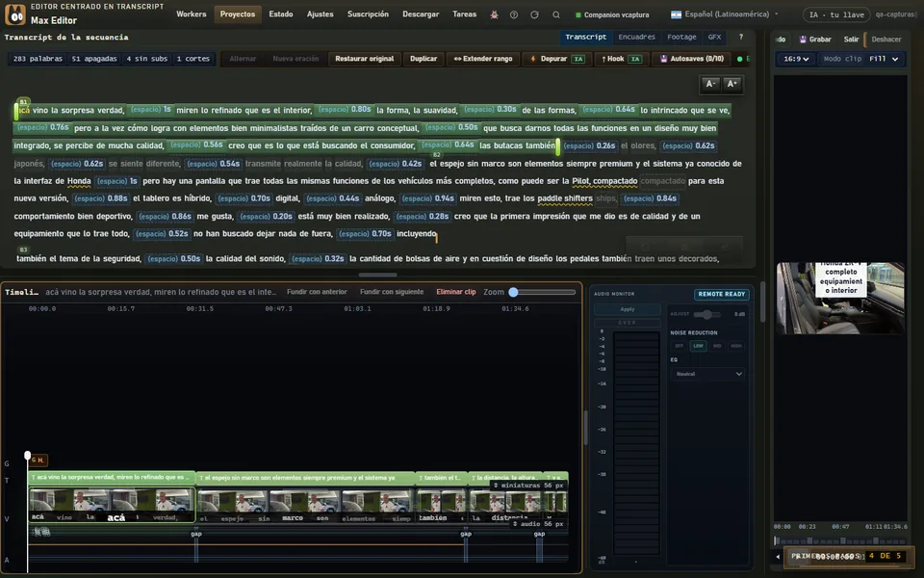The height and width of the screenshot is (578, 924).
Task: Click the Duplicar button
Action: [423, 59]
